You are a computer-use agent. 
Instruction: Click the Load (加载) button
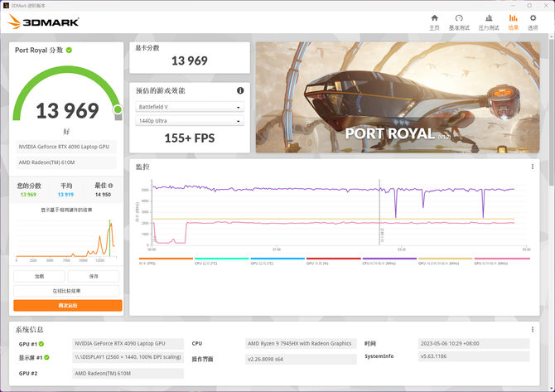pos(39,276)
